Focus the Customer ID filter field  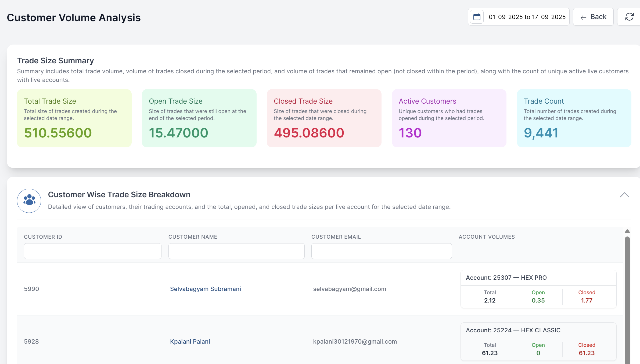93,251
